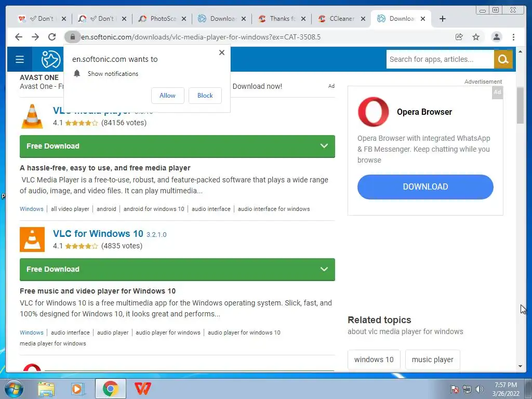Click the page vertical scrollbar thumb

(x=520, y=105)
